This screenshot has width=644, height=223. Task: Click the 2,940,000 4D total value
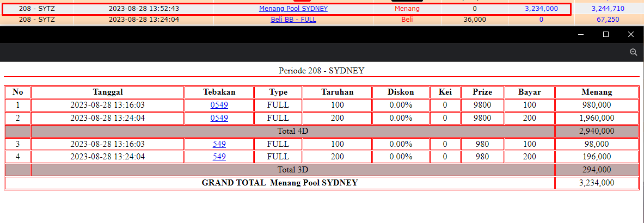(x=596, y=131)
